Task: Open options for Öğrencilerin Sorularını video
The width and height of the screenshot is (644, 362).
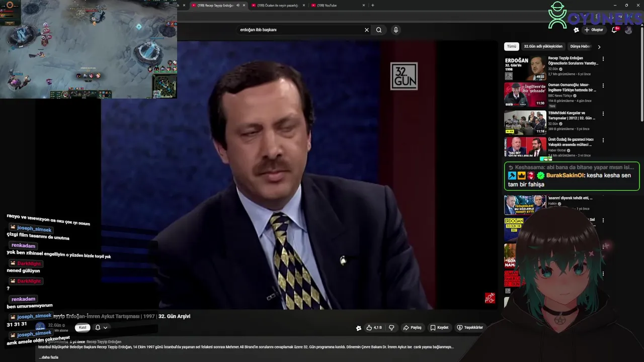Action: pyautogui.click(x=603, y=59)
